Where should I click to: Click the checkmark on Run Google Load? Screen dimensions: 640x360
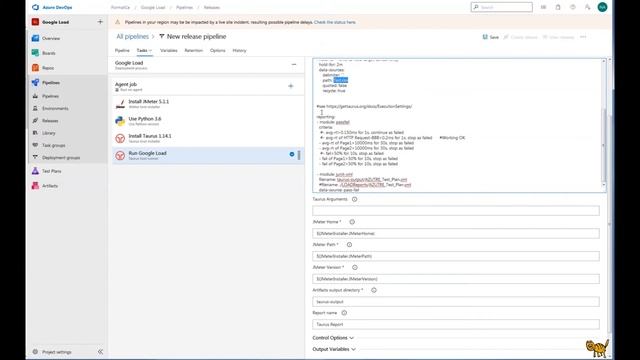tap(292, 154)
